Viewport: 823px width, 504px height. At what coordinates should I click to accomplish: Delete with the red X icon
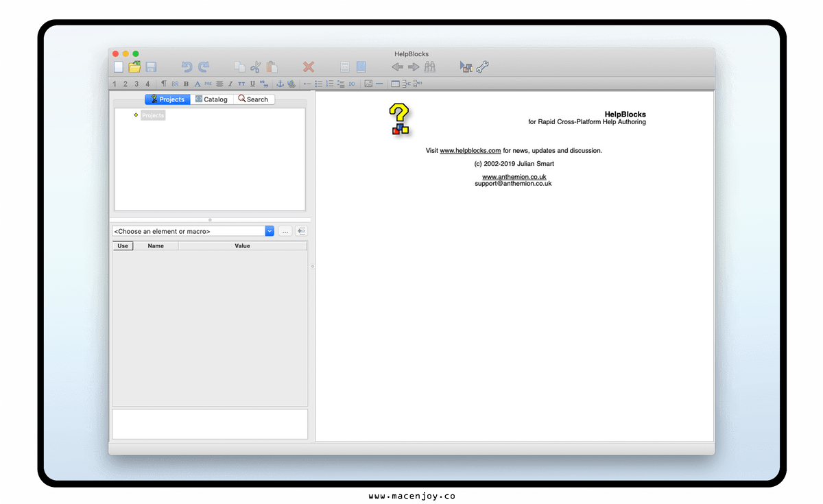pos(309,67)
